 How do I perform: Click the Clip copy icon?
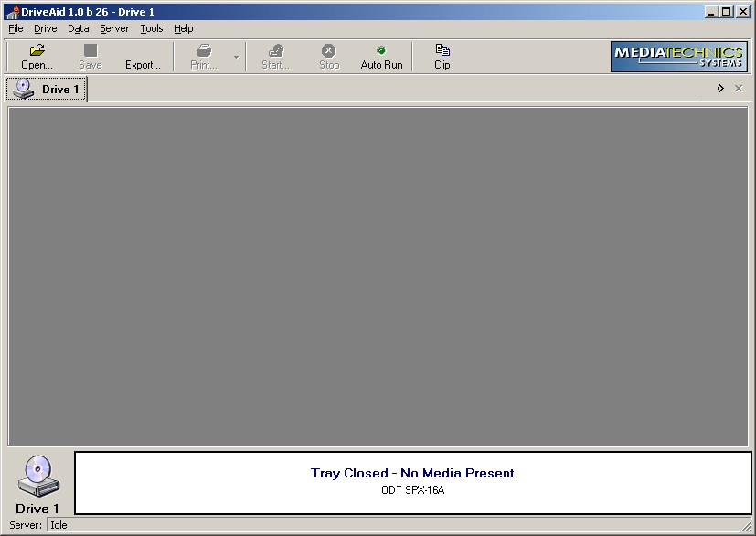pyautogui.click(x=442, y=50)
